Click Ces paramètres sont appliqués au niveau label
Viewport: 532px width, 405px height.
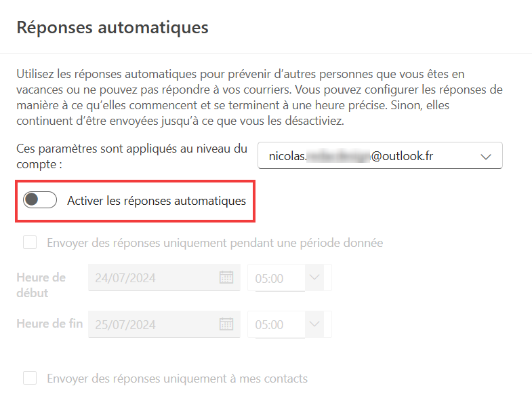click(x=131, y=156)
